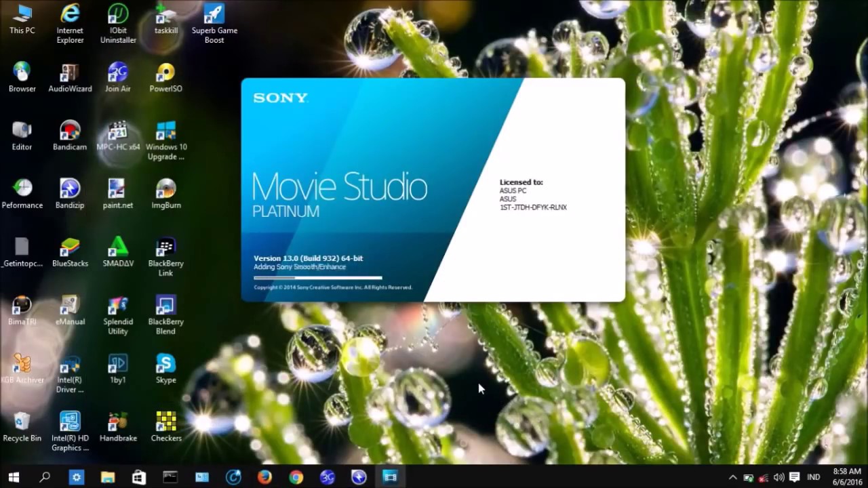Select the BlackBerry Blend shortcut
The height and width of the screenshot is (488, 868).
(166, 315)
